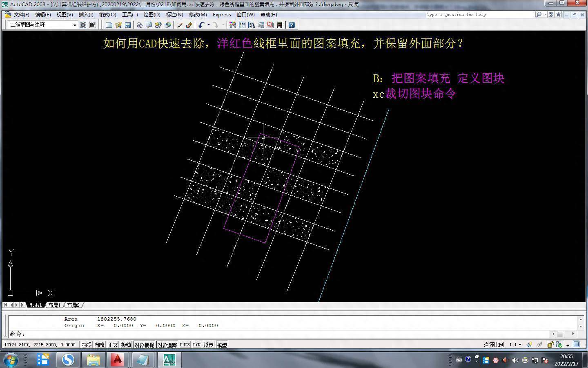This screenshot has width=588, height=368.
Task: Toggle 正交 ortho mode in status bar
Action: click(x=113, y=345)
